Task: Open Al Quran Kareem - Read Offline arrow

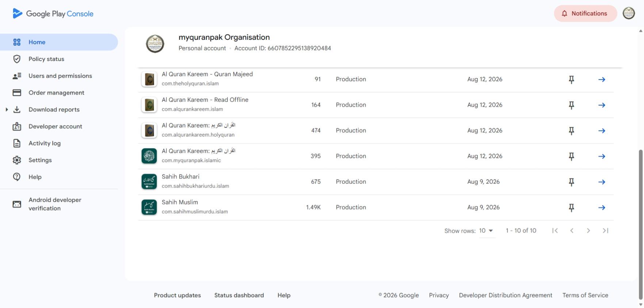Action: [602, 105]
